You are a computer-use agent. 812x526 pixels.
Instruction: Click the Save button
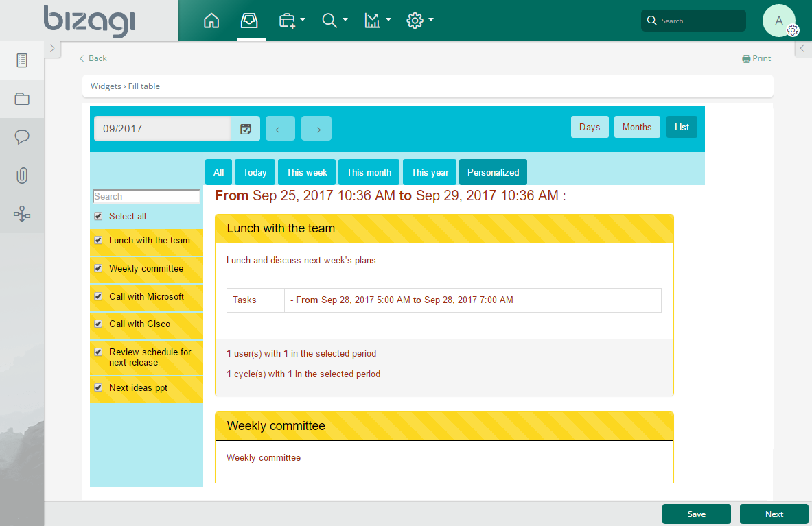click(697, 514)
